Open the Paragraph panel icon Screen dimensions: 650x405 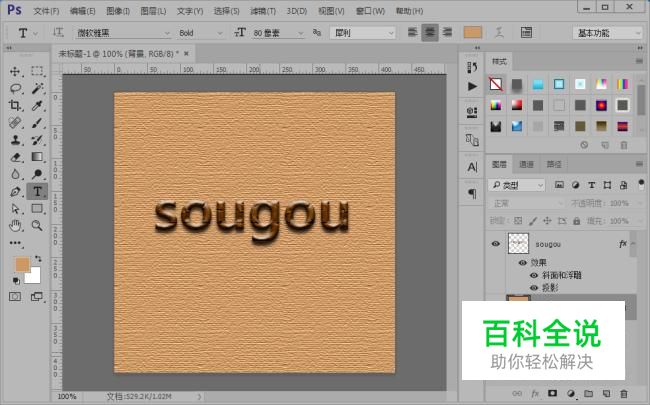(472, 194)
